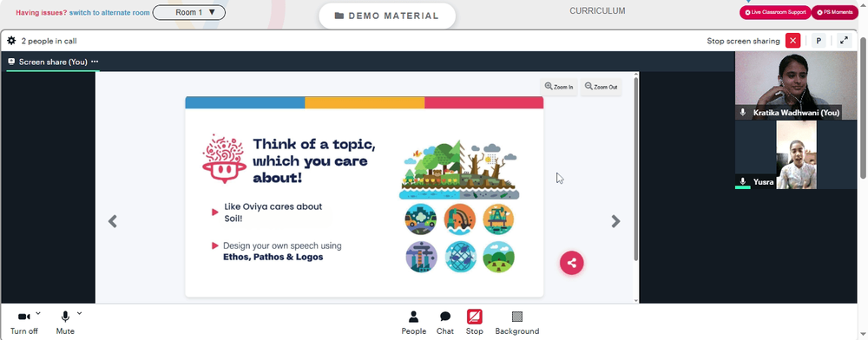The width and height of the screenshot is (868, 340).
Task: Go to next slide arrow
Action: coord(615,221)
